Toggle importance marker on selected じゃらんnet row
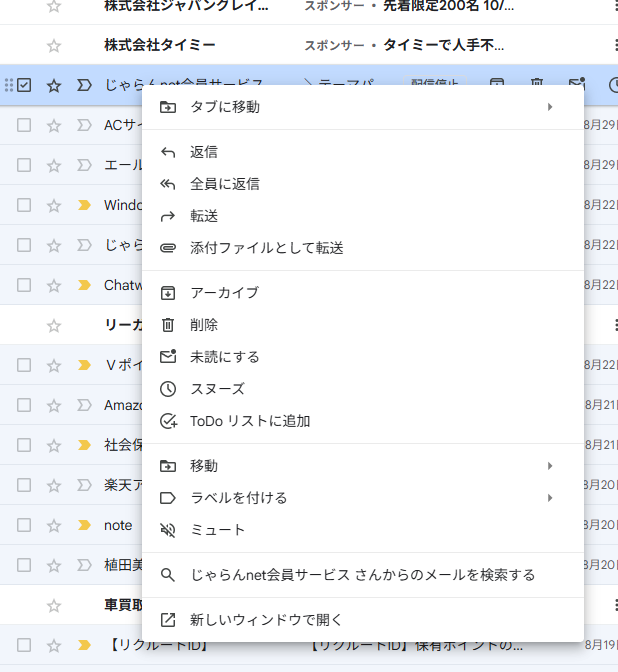Screen dimensions: 618x672 (84, 85)
